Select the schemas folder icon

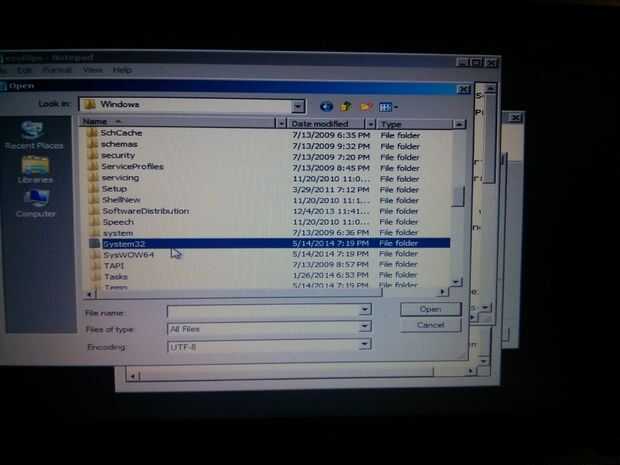[x=93, y=144]
